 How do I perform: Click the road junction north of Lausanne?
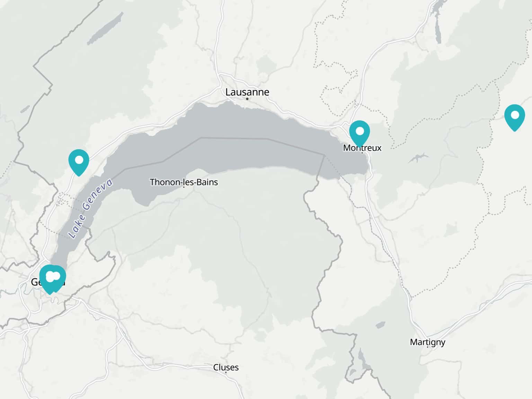coord(220,76)
